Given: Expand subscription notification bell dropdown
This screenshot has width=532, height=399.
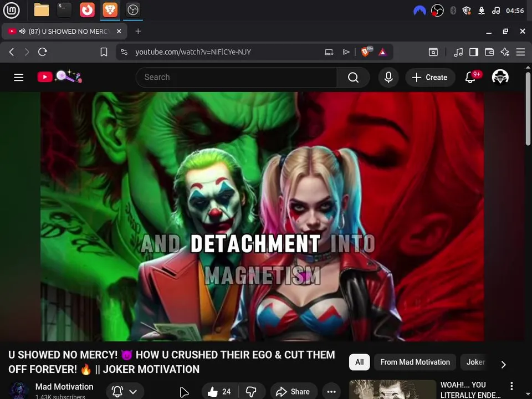Looking at the screenshot, I should (x=125, y=392).
